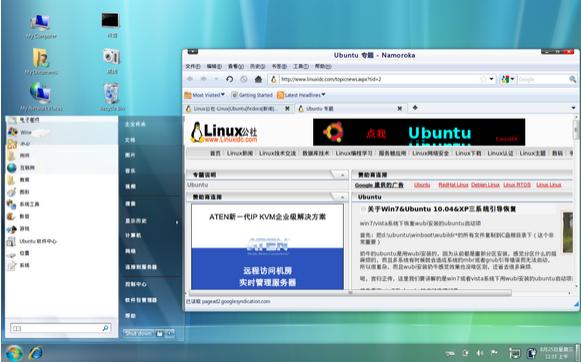Click the lock icon beside Shut down
This screenshot has height=362, width=581.
tap(159, 333)
